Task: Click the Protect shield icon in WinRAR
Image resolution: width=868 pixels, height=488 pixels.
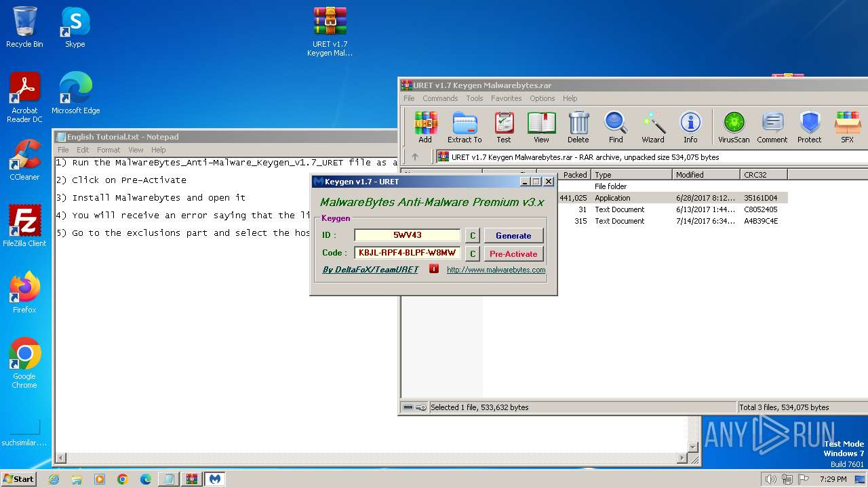Action: 810,127
